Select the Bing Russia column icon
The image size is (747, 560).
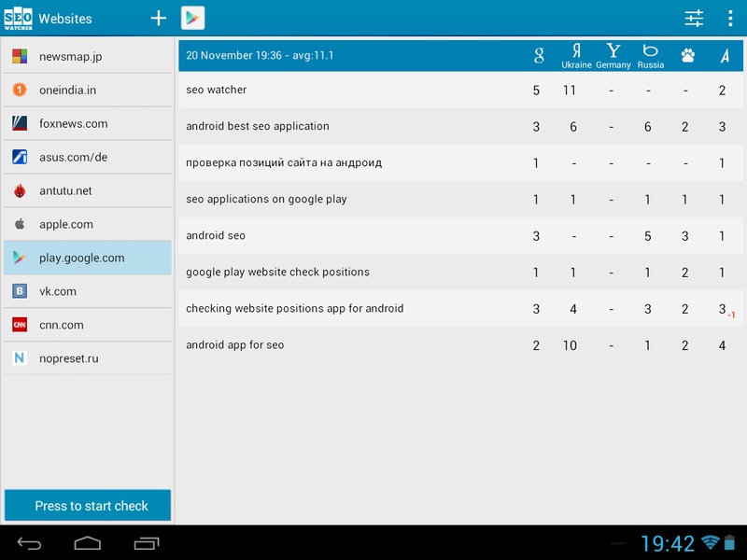(650, 55)
